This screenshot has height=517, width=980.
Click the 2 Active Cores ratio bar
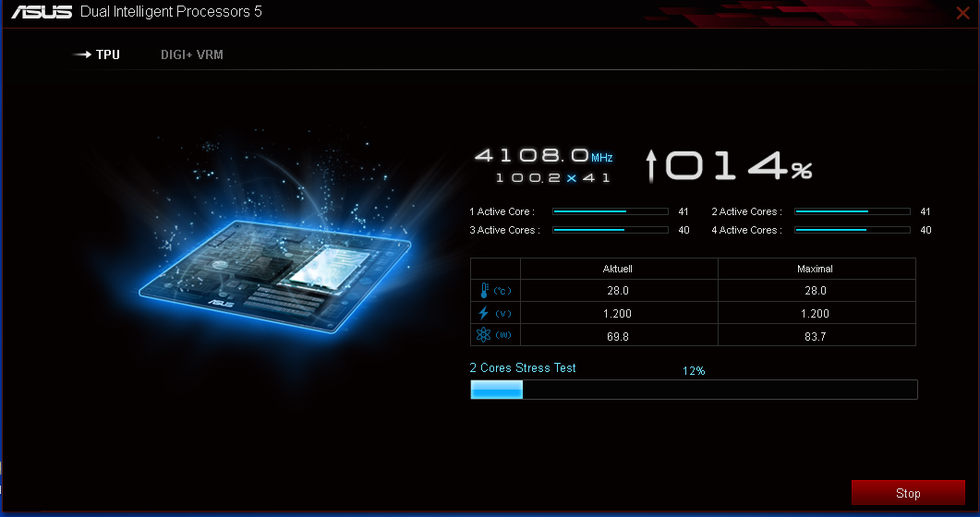[x=853, y=211]
